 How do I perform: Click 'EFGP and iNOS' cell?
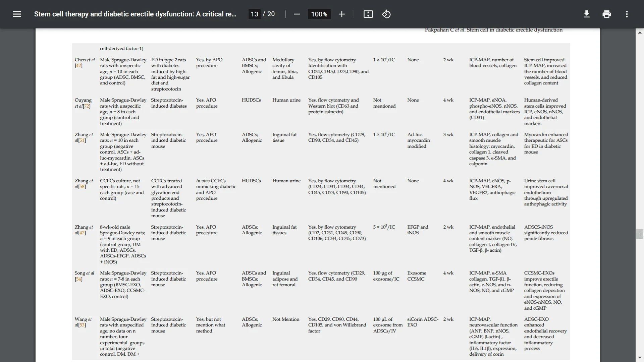coord(418,230)
